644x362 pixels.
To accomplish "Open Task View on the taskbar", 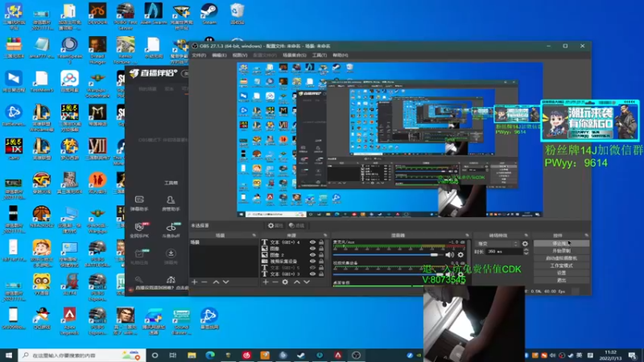I will tap(173, 355).
